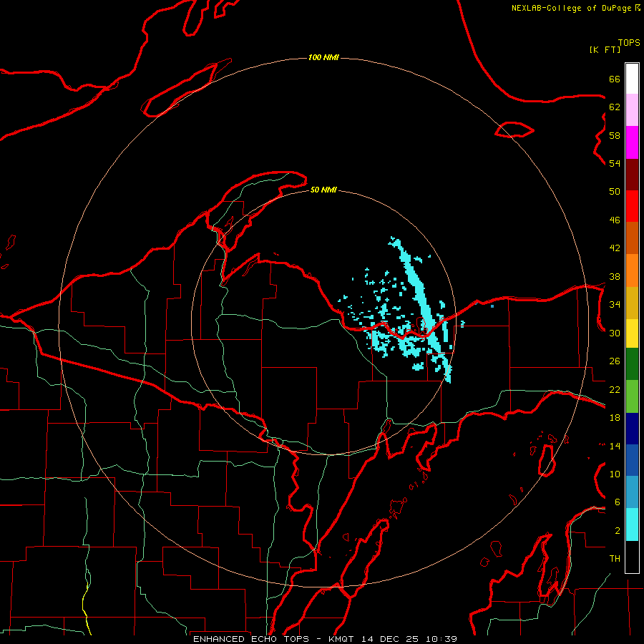Select the light pink legend swatch

pos(632,109)
